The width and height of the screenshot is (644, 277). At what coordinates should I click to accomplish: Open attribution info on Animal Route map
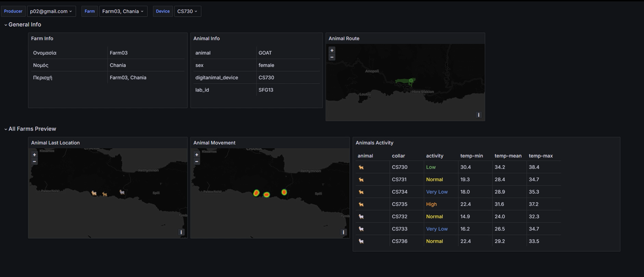coord(478,115)
